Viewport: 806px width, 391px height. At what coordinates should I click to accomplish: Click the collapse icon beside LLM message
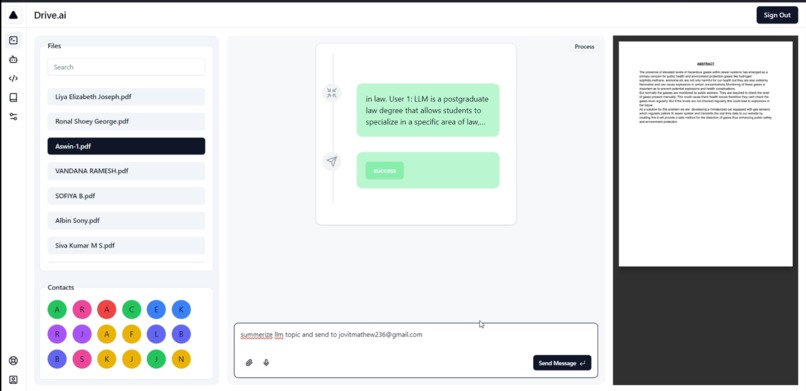click(332, 93)
